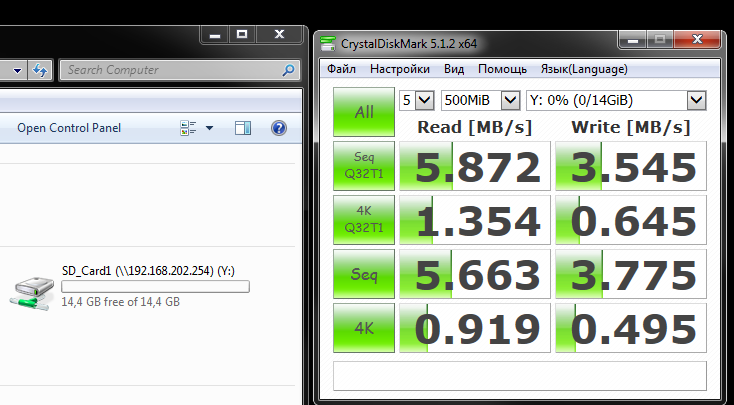The height and width of the screenshot is (405, 734).
Task: Toggle the preview pane icon in Explorer
Action: (242, 128)
